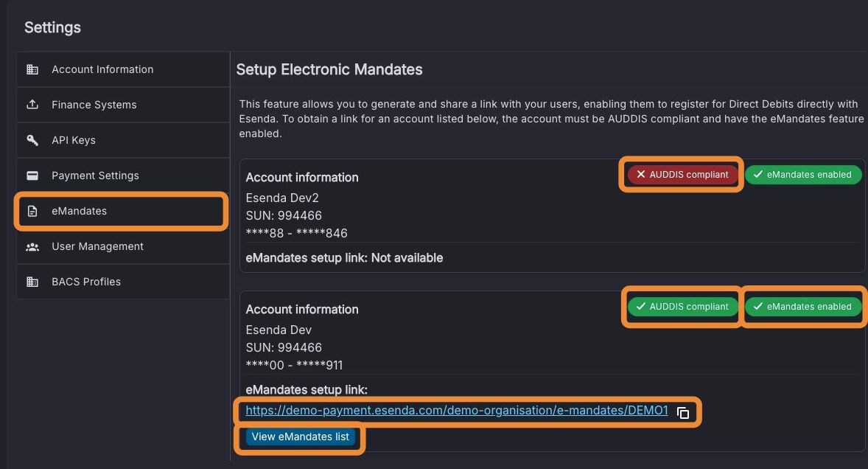This screenshot has width=868, height=469.
Task: Click green AUDDIS compliant badge for Esenda Dev
Action: tap(683, 306)
